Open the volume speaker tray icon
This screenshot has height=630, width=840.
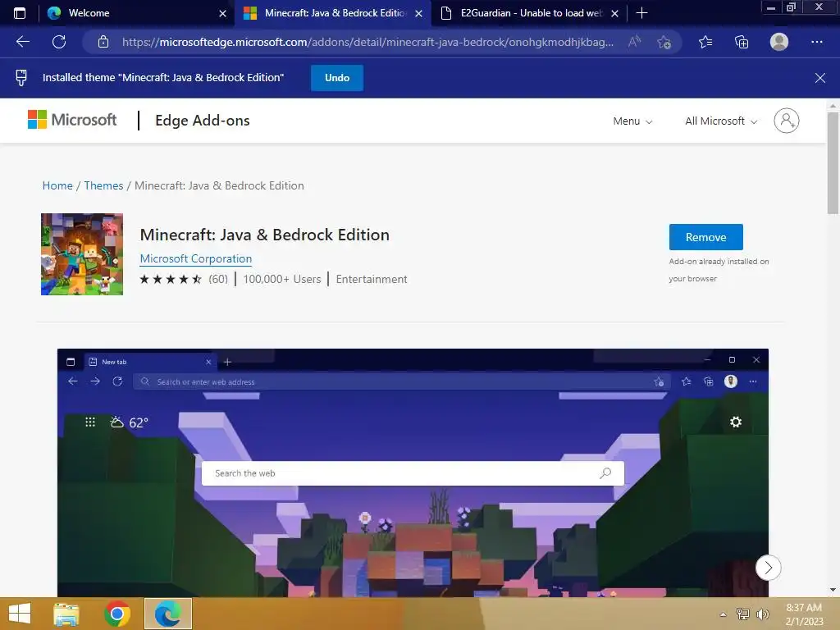click(762, 614)
